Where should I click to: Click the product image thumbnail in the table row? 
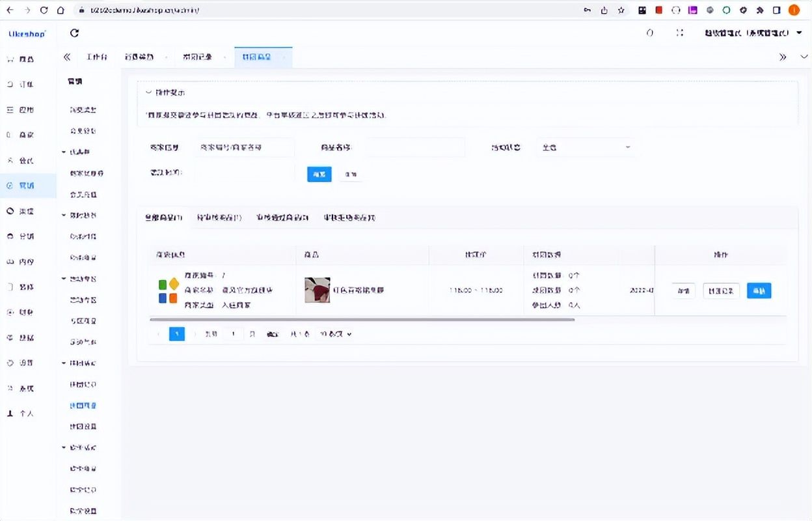point(317,290)
